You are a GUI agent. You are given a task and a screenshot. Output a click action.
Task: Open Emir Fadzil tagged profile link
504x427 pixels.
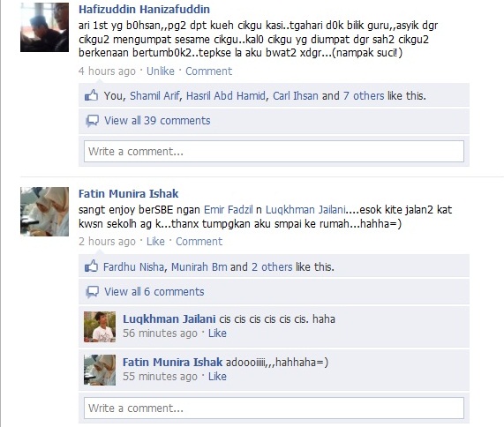click(x=229, y=210)
